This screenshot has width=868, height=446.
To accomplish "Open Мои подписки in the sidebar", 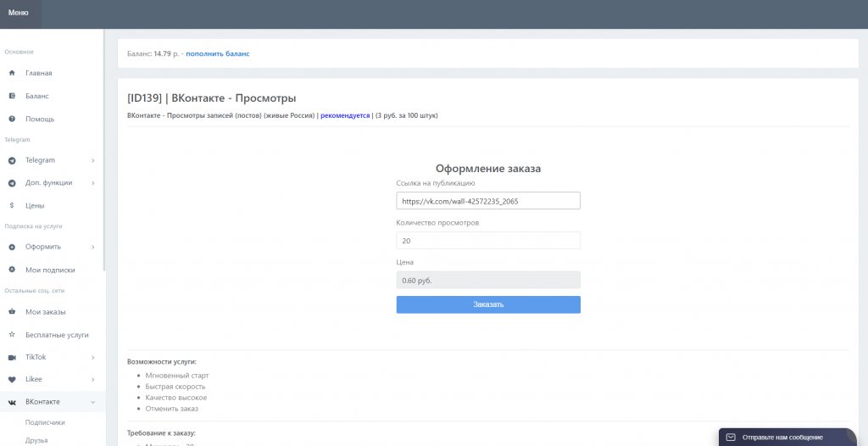I will (52, 270).
